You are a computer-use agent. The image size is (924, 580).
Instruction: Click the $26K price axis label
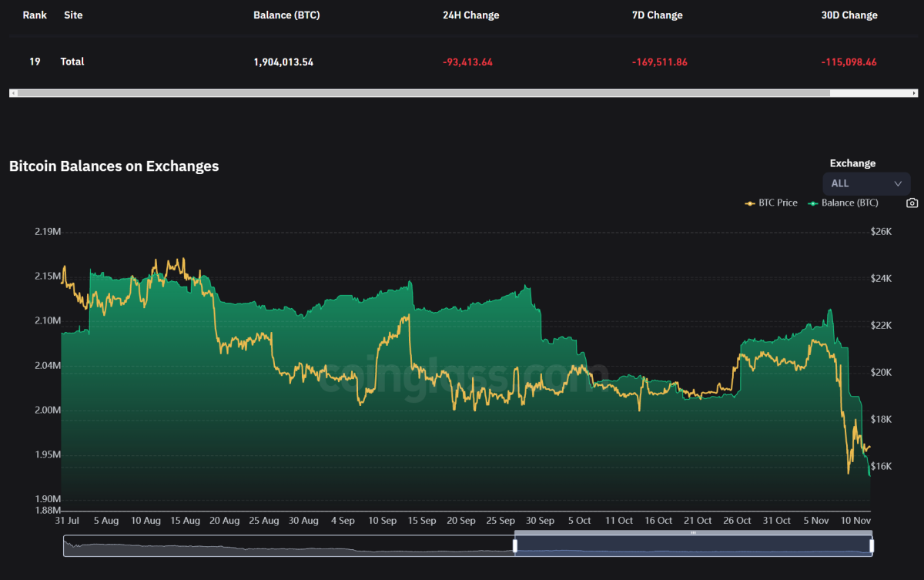[881, 232]
